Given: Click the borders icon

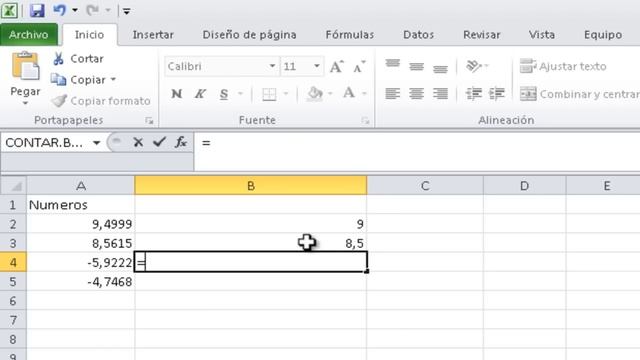Looking at the screenshot, I should 269,94.
